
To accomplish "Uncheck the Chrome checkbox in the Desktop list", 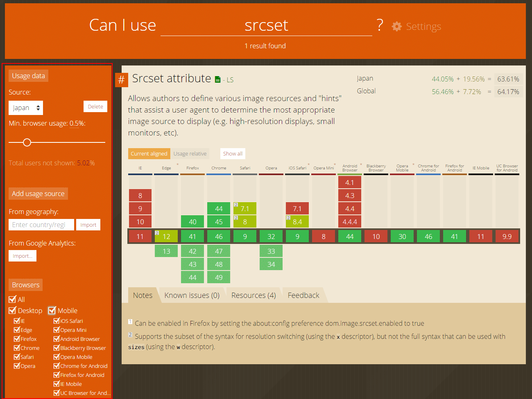I will [17, 347].
